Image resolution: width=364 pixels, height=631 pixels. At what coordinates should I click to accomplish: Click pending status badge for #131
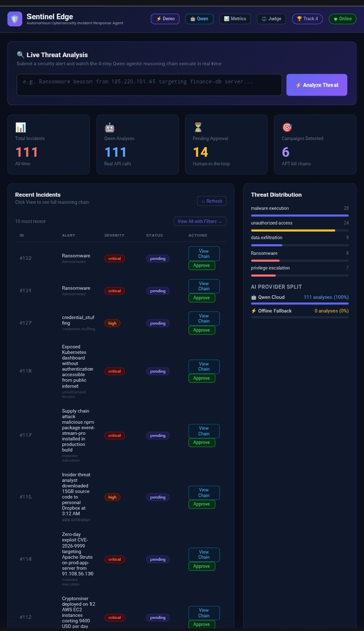[x=158, y=291]
